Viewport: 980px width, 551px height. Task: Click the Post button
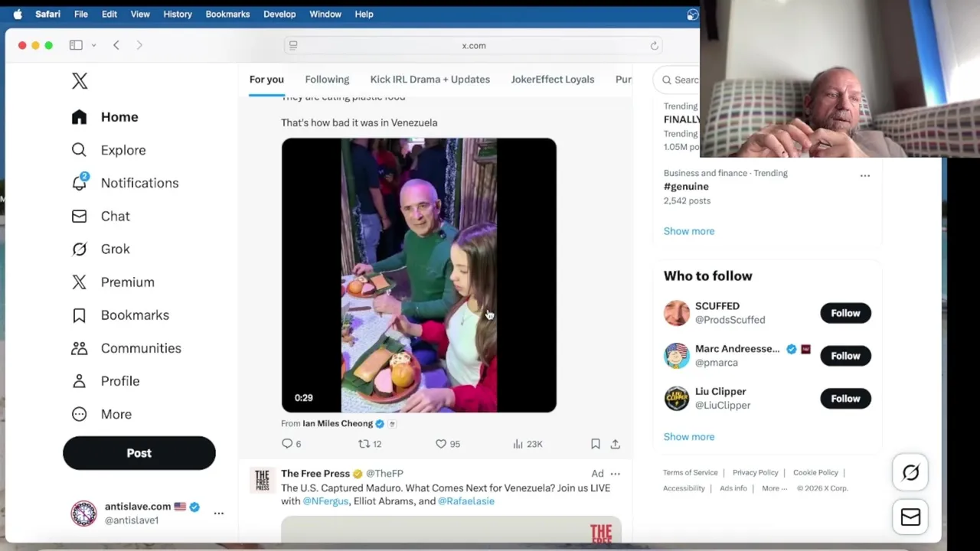tap(139, 453)
